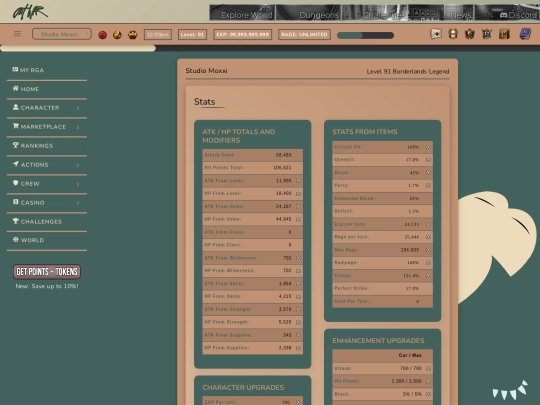This screenshot has width=540, height=405.
Task: Open World in sidebar
Action: coord(28,240)
